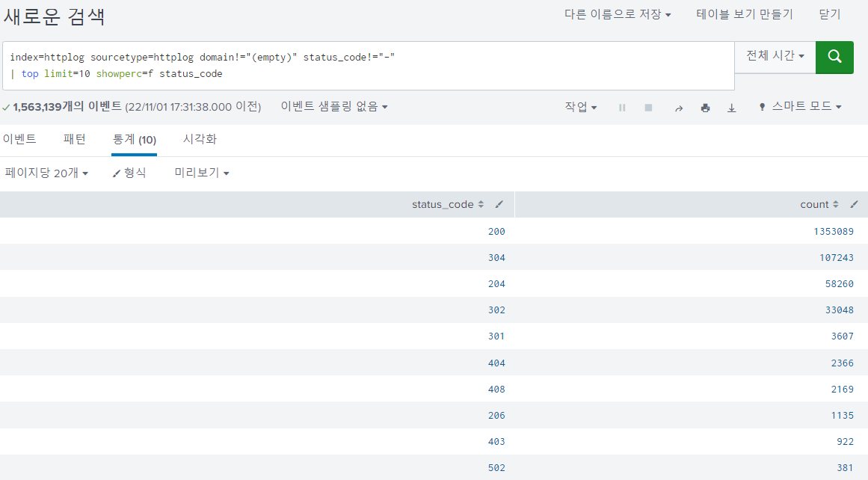The image size is (868, 480).
Task: Export results with download icon
Action: tap(731, 108)
